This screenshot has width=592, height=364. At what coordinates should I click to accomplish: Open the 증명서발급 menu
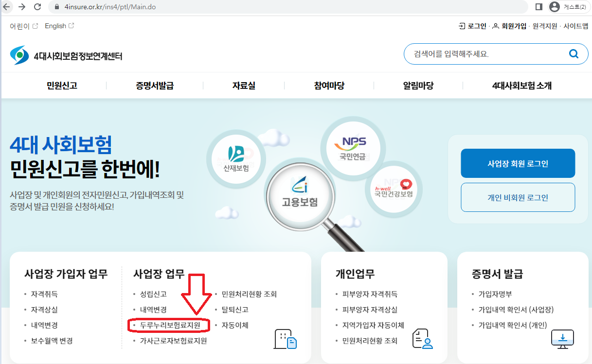(155, 86)
